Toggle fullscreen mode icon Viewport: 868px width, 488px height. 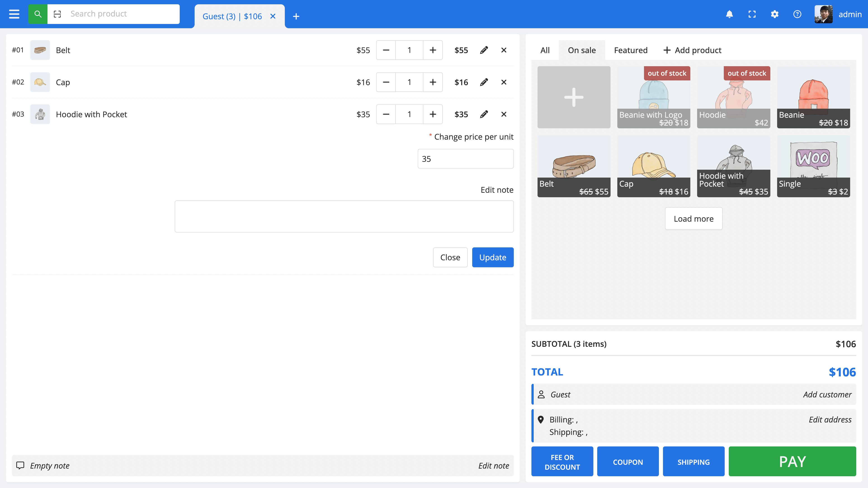point(752,14)
